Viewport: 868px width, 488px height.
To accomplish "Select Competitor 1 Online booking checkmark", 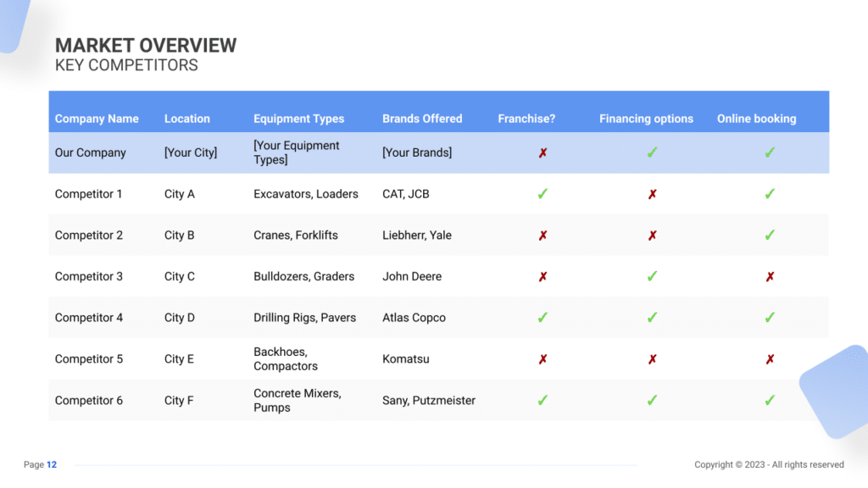I will (770, 194).
